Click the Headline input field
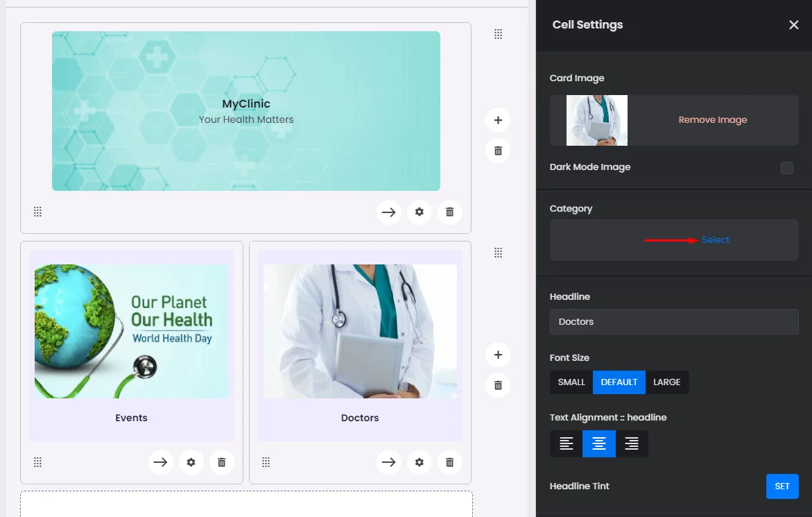Screen dimensions: 812x517 (x=674, y=322)
